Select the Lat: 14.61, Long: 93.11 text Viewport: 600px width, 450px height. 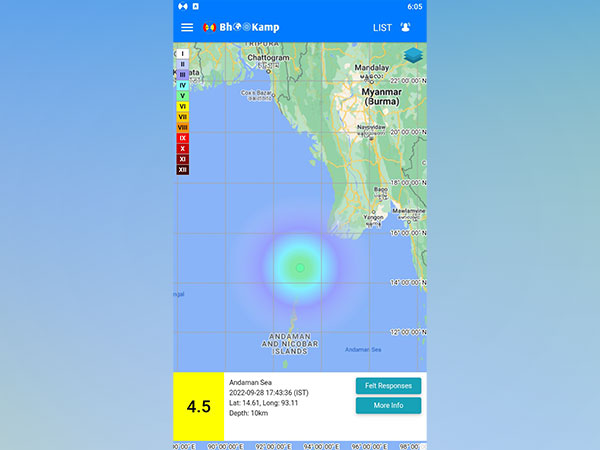(263, 403)
